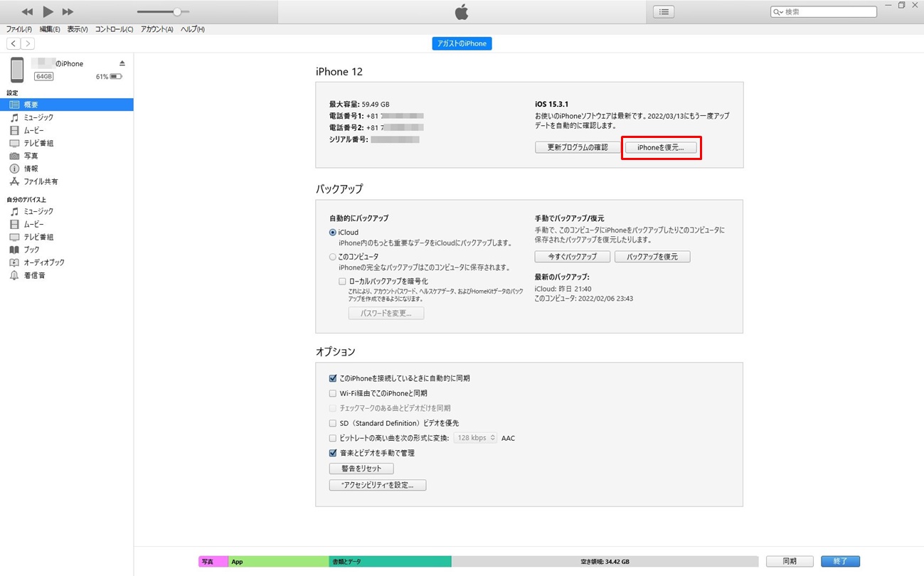Click the play button in playback controls
The height and width of the screenshot is (576, 924).
48,11
